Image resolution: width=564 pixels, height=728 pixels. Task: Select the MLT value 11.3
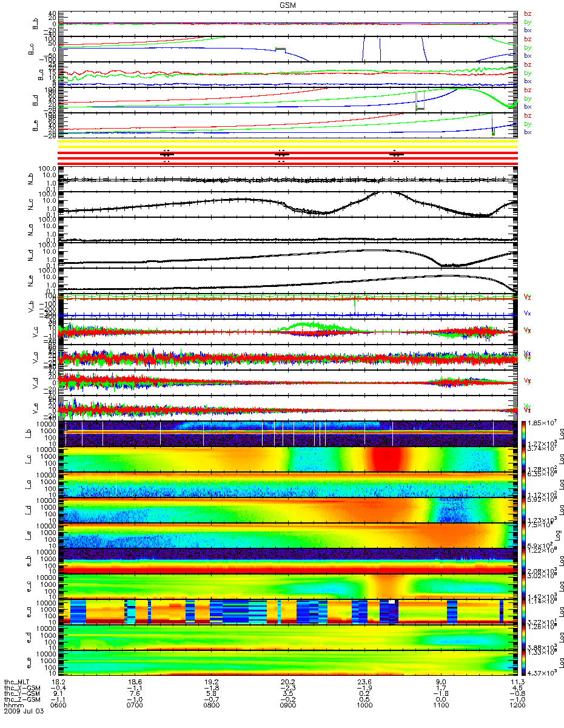517,681
